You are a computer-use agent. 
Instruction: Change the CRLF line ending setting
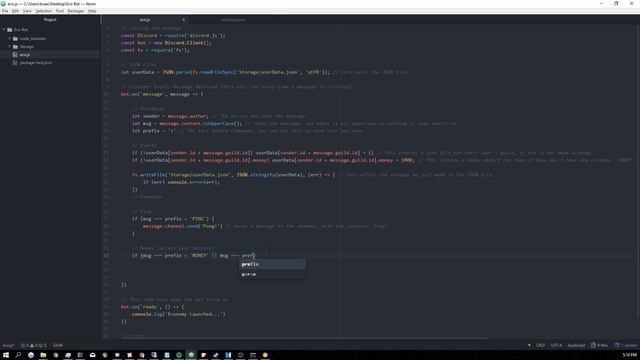tap(540, 345)
